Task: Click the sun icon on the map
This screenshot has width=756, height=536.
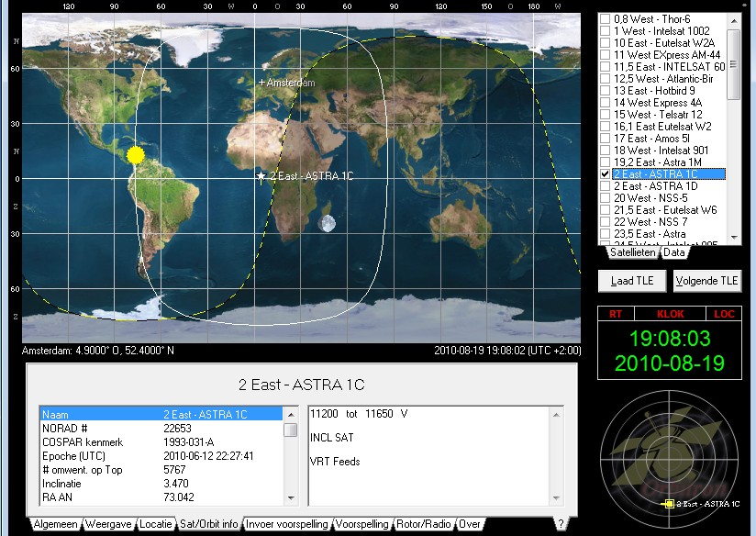Action: (136, 155)
